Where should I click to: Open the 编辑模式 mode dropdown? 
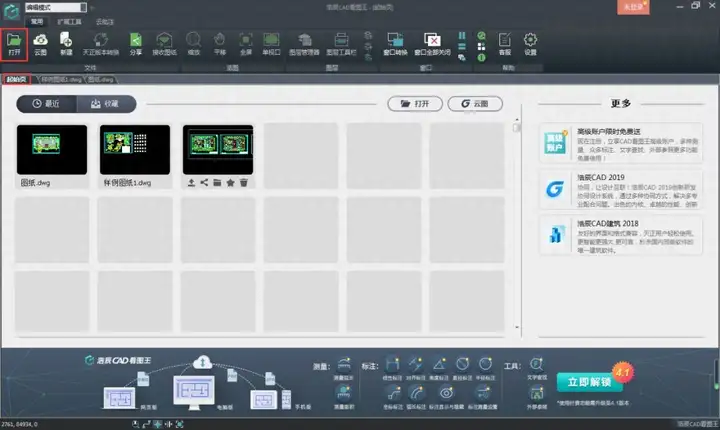point(56,7)
